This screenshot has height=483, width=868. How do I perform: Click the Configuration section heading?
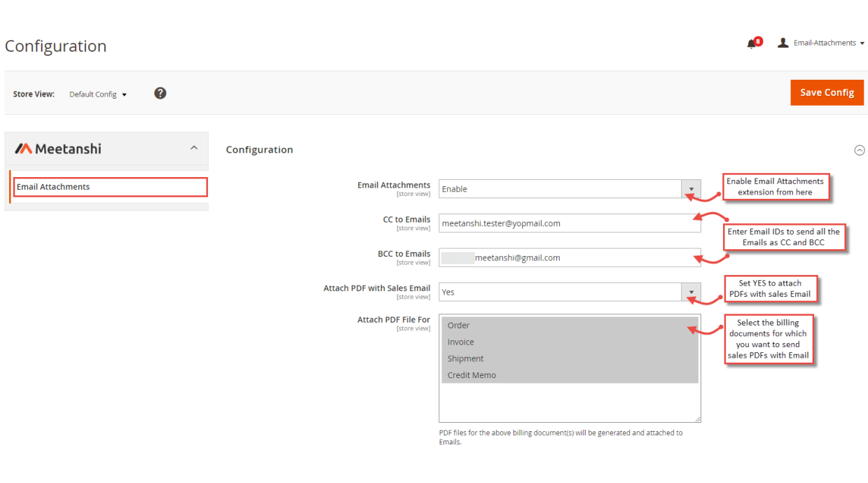click(x=259, y=150)
